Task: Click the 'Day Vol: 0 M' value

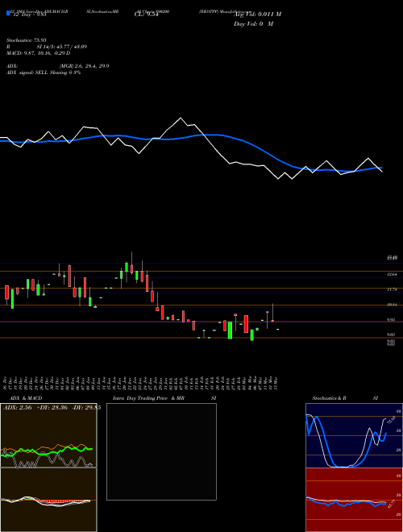Action: tap(253, 24)
